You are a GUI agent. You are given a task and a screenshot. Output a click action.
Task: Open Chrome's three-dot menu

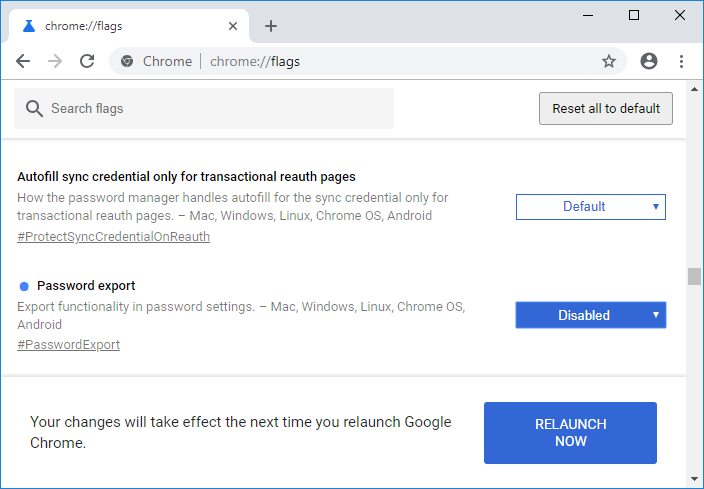pos(682,61)
